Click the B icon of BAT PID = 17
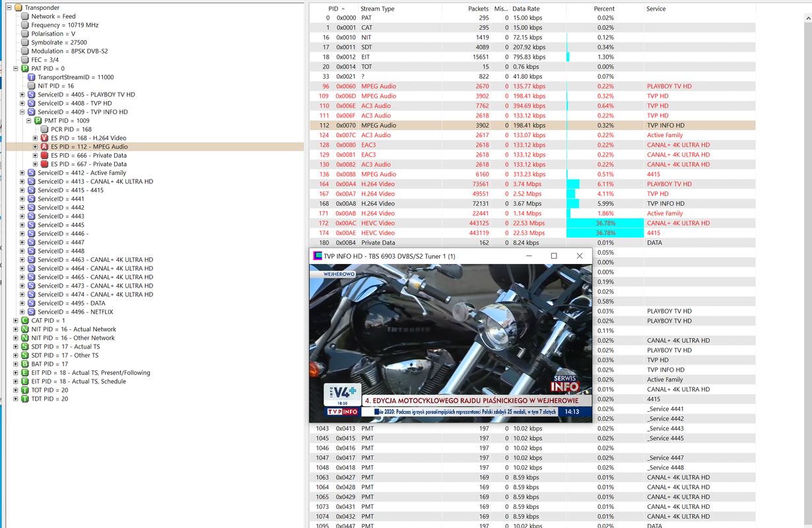Image resolution: width=812 pixels, height=528 pixels. (24, 364)
